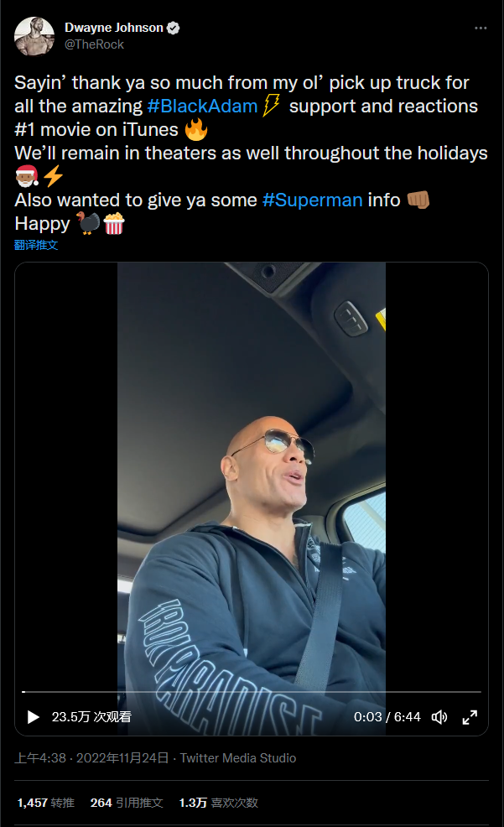504x827 pixels.
Task: Click the 0:03 / 6:44 time display
Action: point(387,717)
